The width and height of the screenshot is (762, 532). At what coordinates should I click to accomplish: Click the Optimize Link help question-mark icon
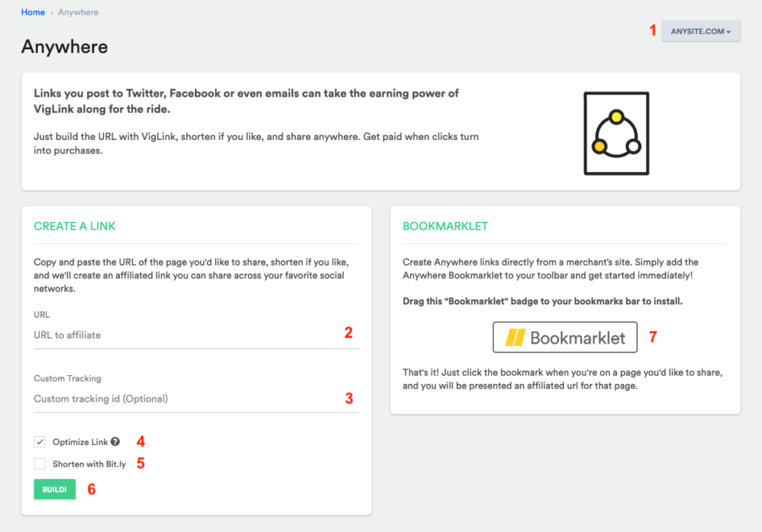point(115,442)
